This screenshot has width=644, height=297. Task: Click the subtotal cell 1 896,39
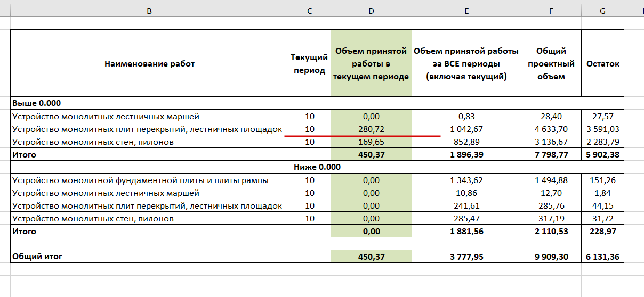coord(466,155)
